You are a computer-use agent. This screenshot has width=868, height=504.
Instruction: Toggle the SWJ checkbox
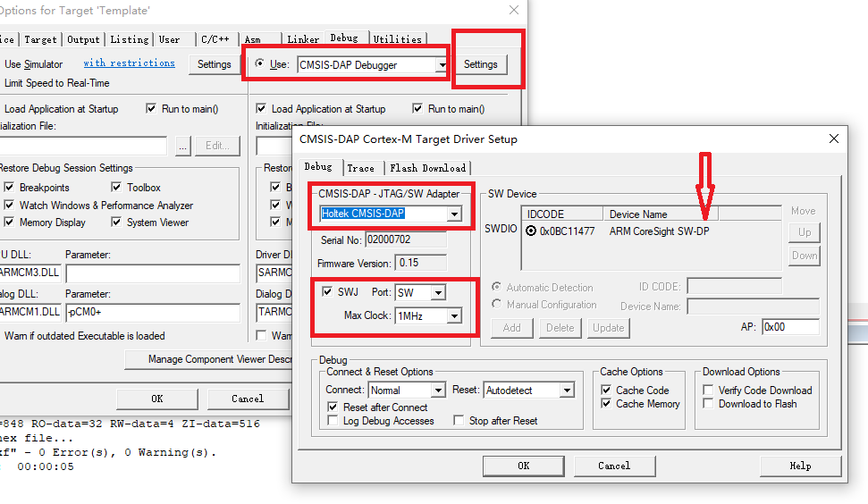327,291
